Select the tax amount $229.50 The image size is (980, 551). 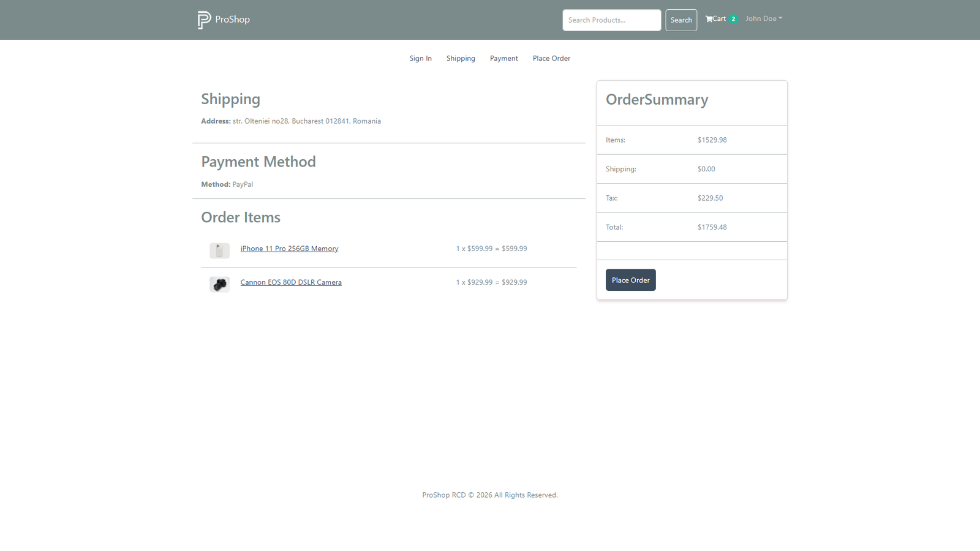click(710, 198)
